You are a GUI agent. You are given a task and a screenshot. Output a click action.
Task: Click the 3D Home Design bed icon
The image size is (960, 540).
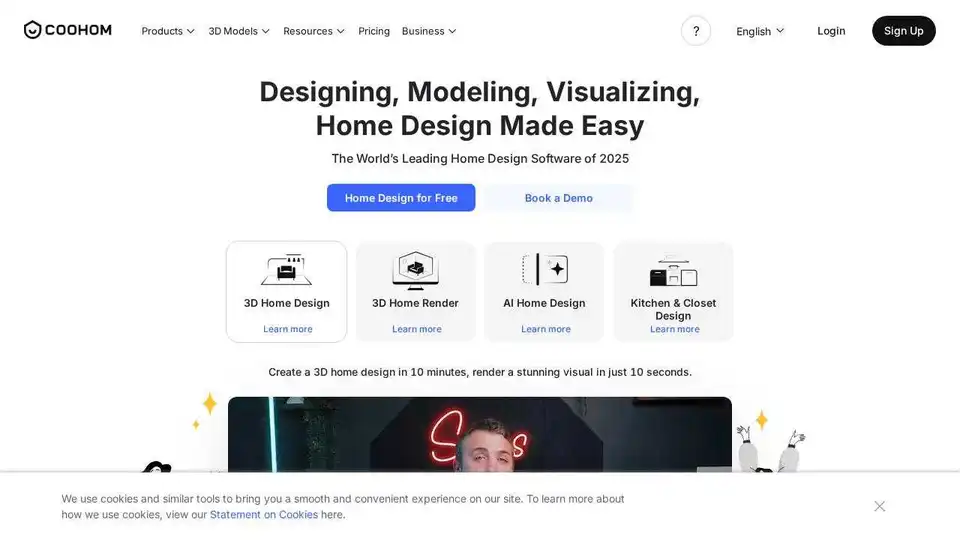point(286,270)
